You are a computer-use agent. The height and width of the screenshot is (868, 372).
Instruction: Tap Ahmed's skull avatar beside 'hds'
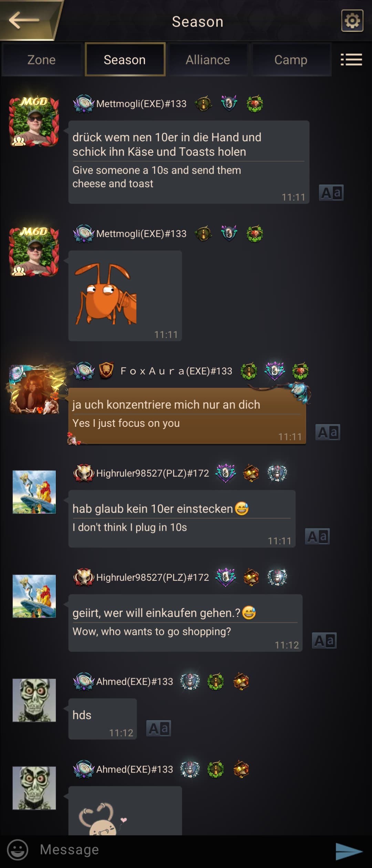point(34,700)
